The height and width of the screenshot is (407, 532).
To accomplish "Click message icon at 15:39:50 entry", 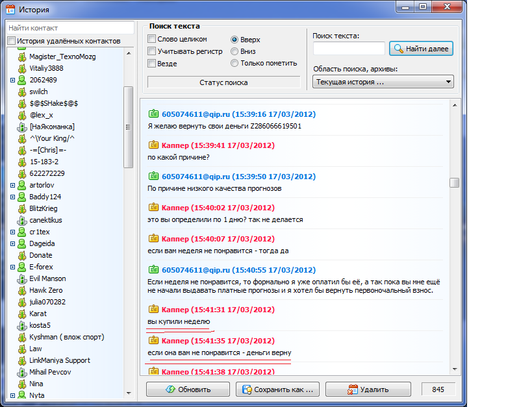I will pyautogui.click(x=154, y=176).
